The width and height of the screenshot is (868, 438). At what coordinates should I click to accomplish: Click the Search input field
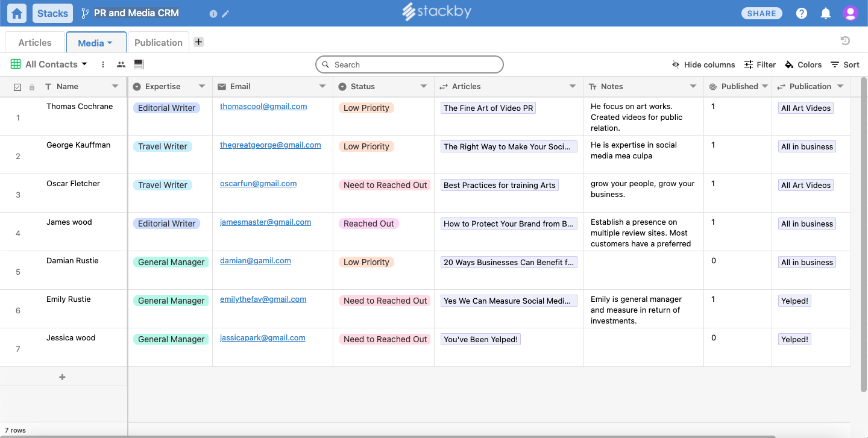click(x=409, y=64)
